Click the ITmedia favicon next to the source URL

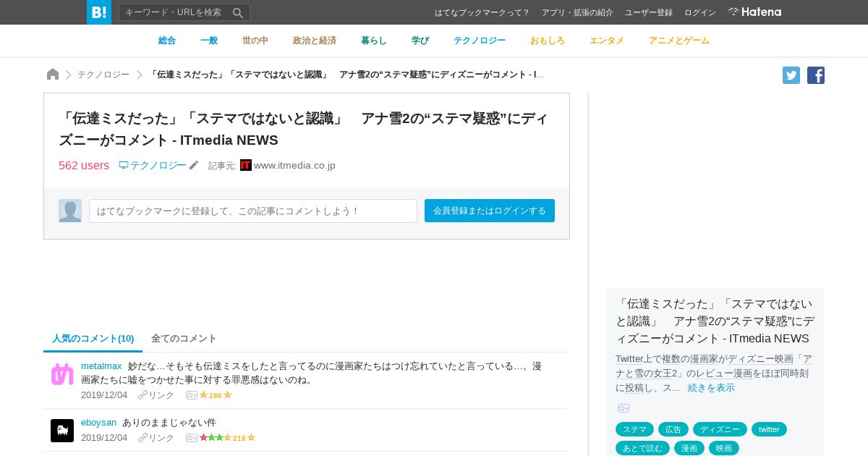pos(246,165)
